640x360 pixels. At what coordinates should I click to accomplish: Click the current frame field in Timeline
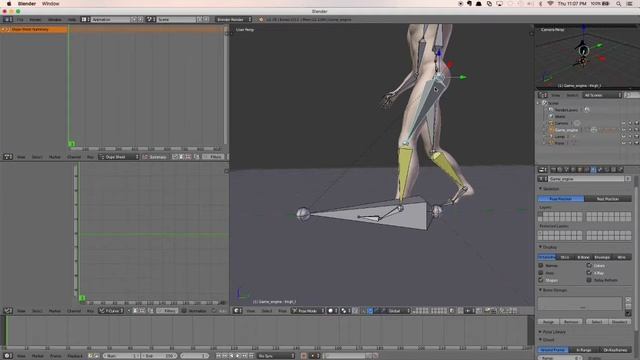pos(195,356)
